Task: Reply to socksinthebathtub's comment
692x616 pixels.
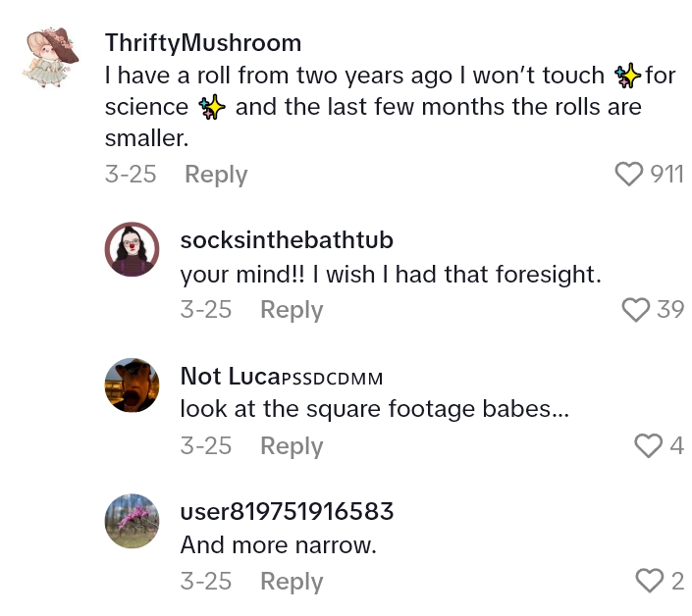Action: click(292, 310)
